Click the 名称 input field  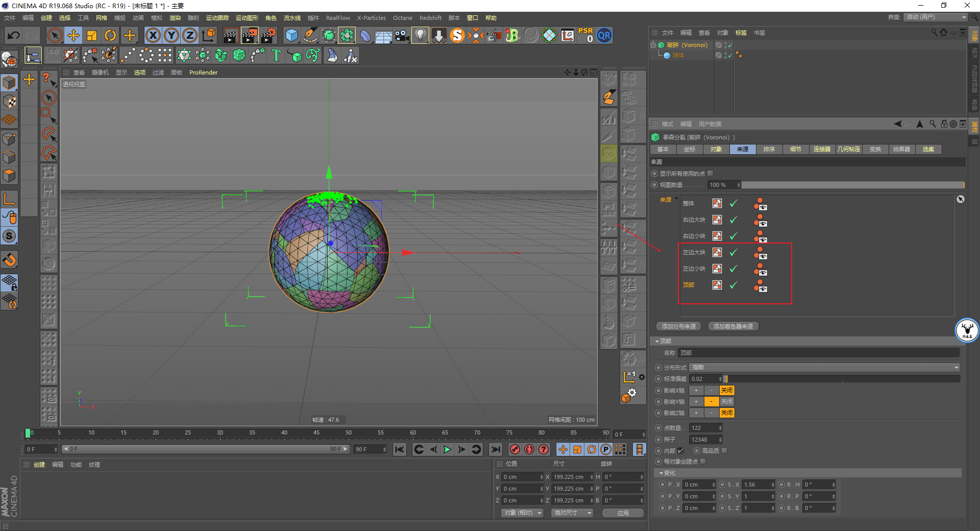(x=819, y=353)
